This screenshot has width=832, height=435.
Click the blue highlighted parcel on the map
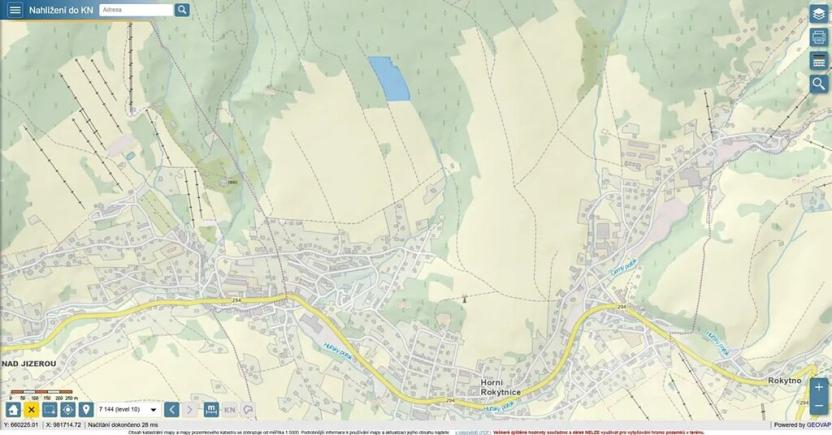coord(390,79)
